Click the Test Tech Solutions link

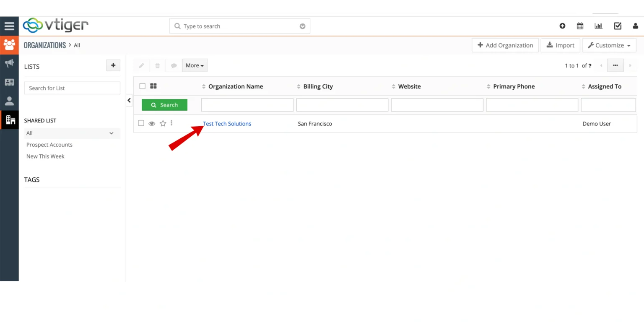coord(227,124)
